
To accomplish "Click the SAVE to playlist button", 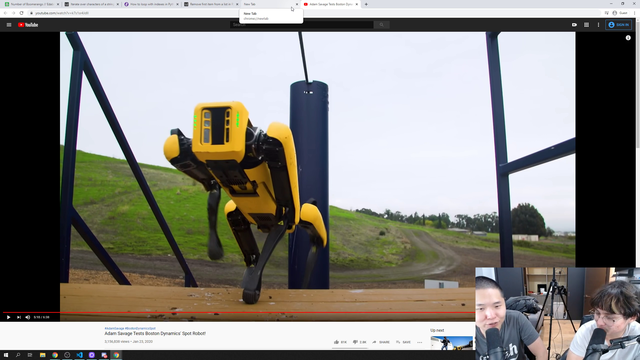I will (404, 342).
